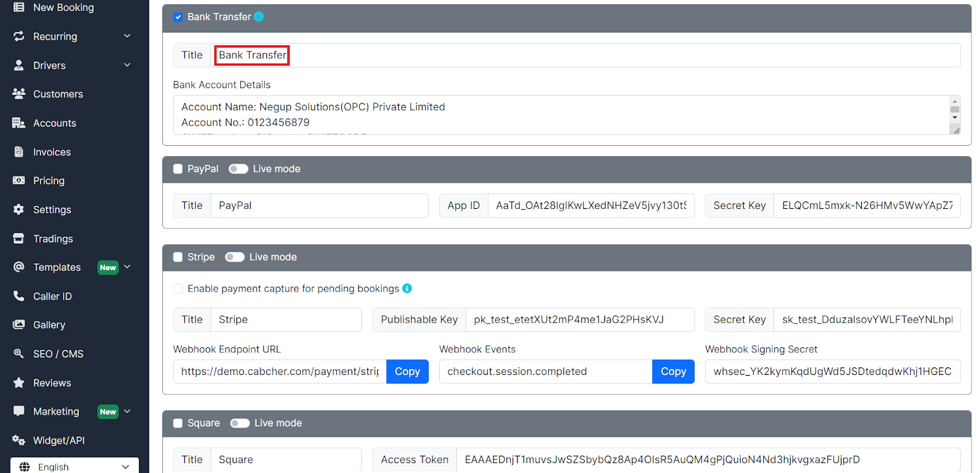Click Bank Account Details scrollbar up arrow

954,100
